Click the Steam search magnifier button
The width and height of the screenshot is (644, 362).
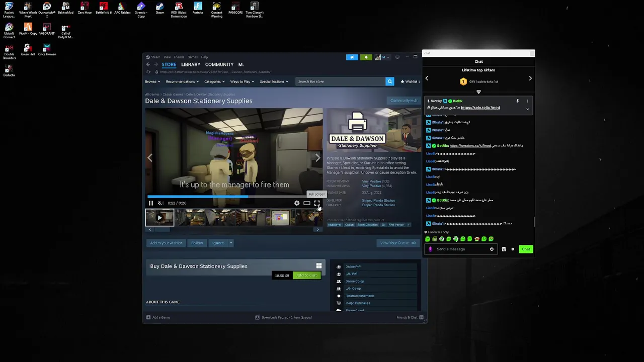[x=389, y=81]
